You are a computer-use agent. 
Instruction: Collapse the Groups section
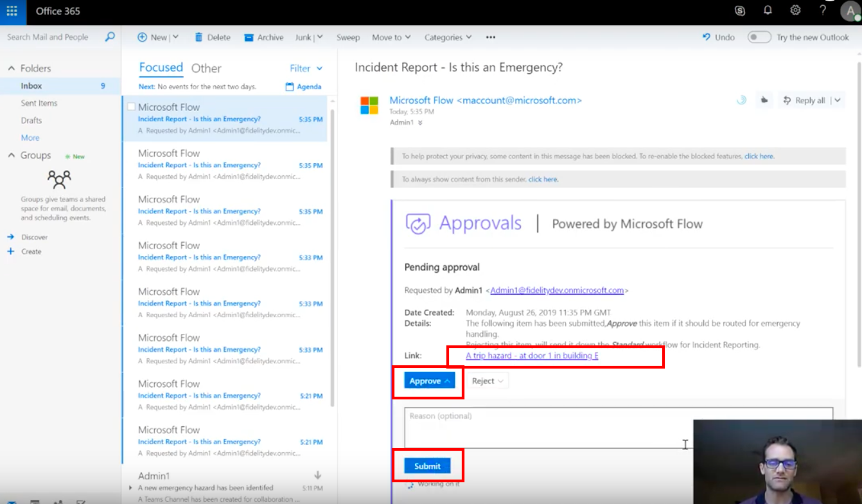pyautogui.click(x=11, y=155)
